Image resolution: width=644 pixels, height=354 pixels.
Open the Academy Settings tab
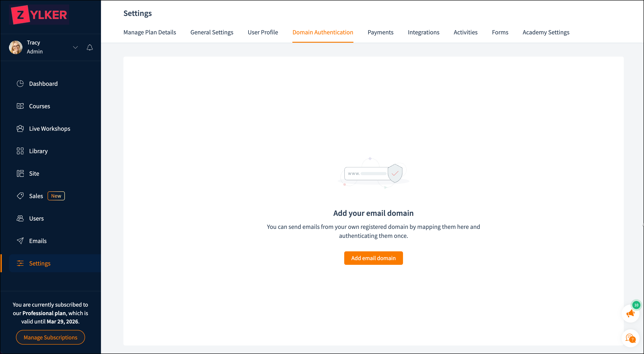(546, 32)
